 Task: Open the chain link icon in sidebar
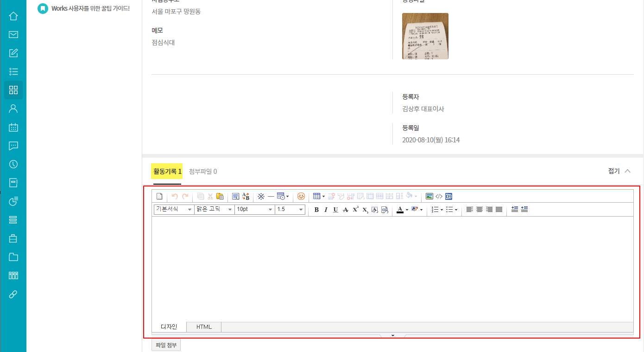(13, 294)
